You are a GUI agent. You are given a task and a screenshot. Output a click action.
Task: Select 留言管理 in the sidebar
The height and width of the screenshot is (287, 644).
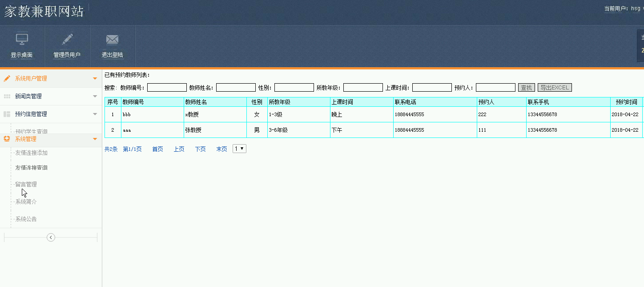(26, 184)
